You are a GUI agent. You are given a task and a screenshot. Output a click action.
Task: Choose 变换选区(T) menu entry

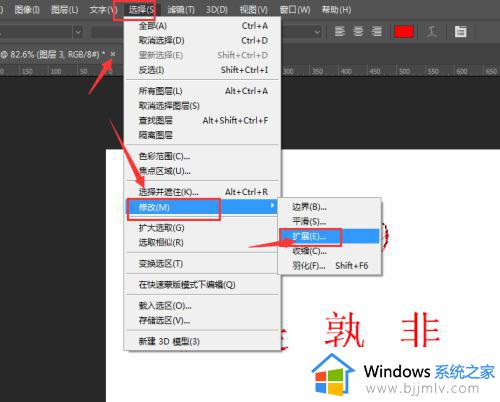coord(203,264)
